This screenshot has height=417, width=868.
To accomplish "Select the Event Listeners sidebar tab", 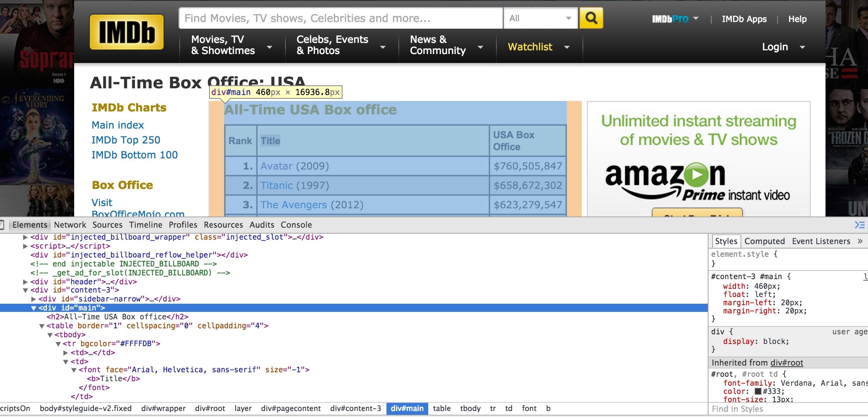I will (821, 241).
